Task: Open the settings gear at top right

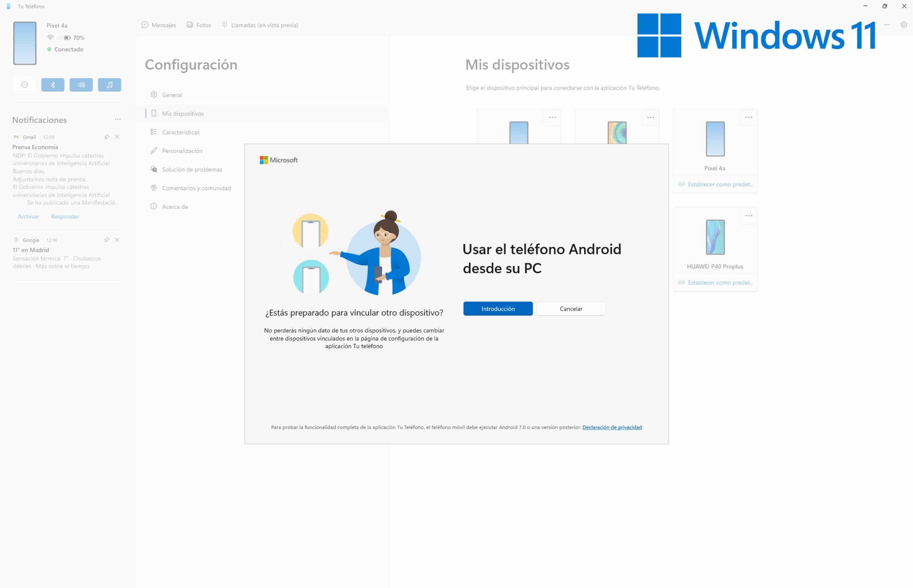Action: pos(904,25)
